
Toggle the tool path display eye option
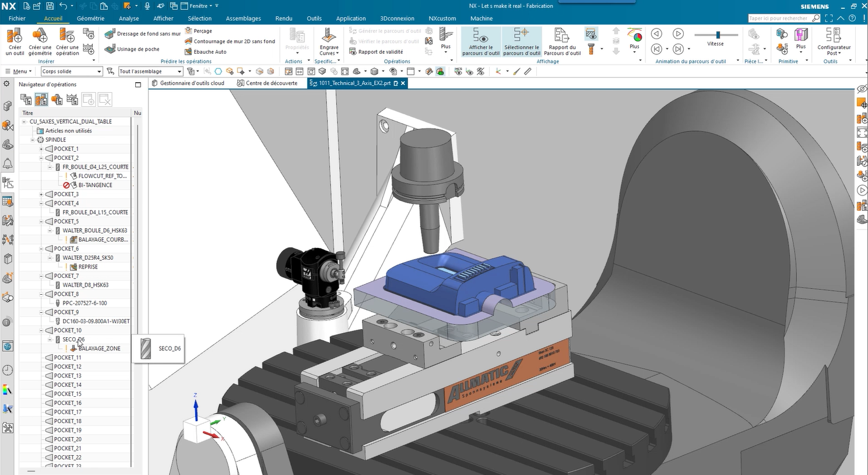click(x=591, y=34)
